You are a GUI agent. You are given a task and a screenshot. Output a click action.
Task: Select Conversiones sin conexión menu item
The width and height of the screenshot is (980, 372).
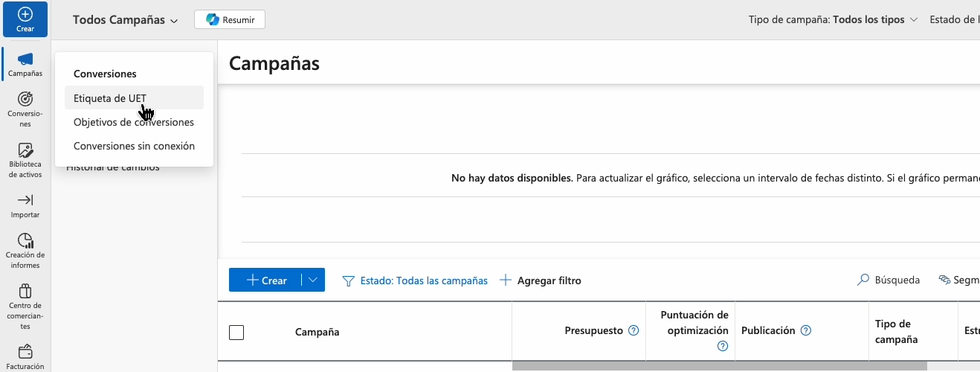[134, 146]
